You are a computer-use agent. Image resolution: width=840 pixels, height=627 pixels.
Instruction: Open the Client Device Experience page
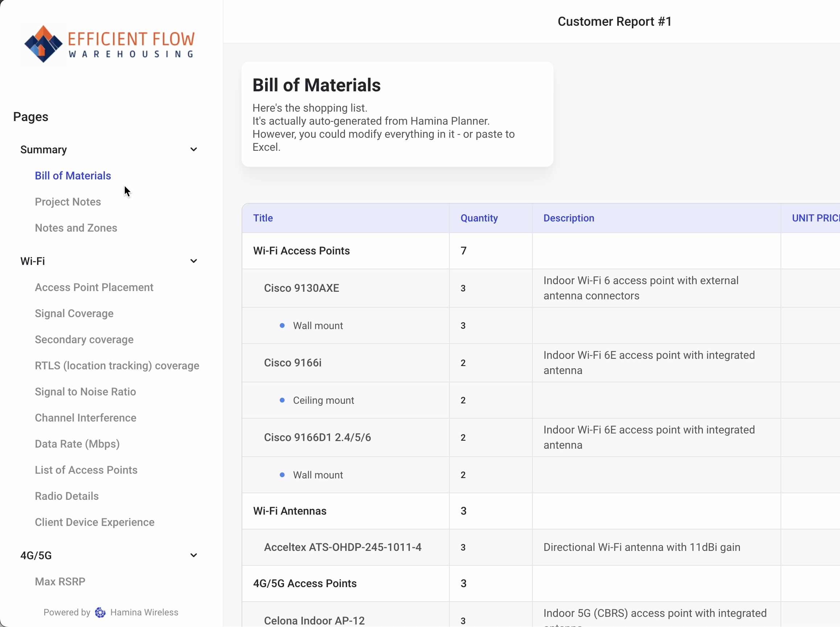[x=95, y=522]
